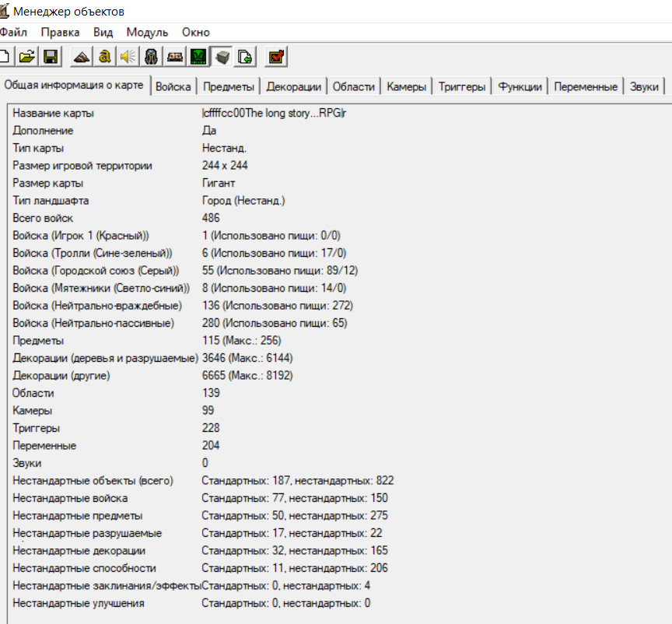Screen dimensions: 672x624
Task: Switch to the Области tab
Action: 354,86
